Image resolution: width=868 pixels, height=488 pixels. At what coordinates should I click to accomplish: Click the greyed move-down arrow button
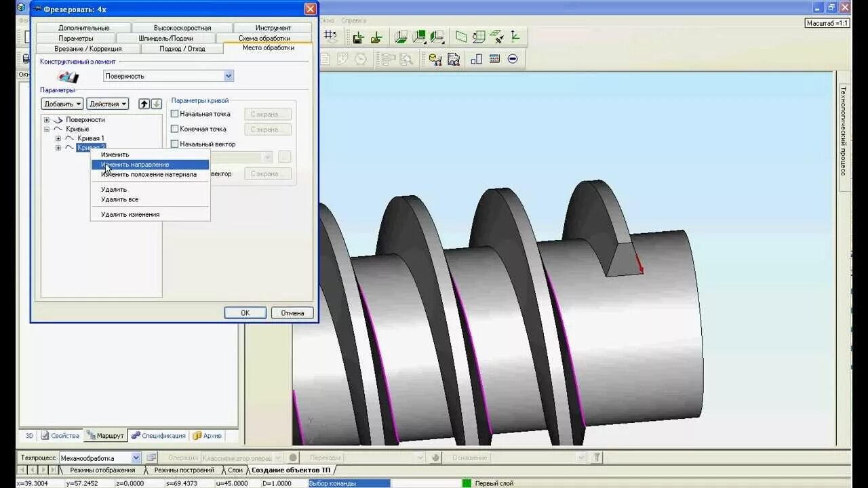point(156,104)
